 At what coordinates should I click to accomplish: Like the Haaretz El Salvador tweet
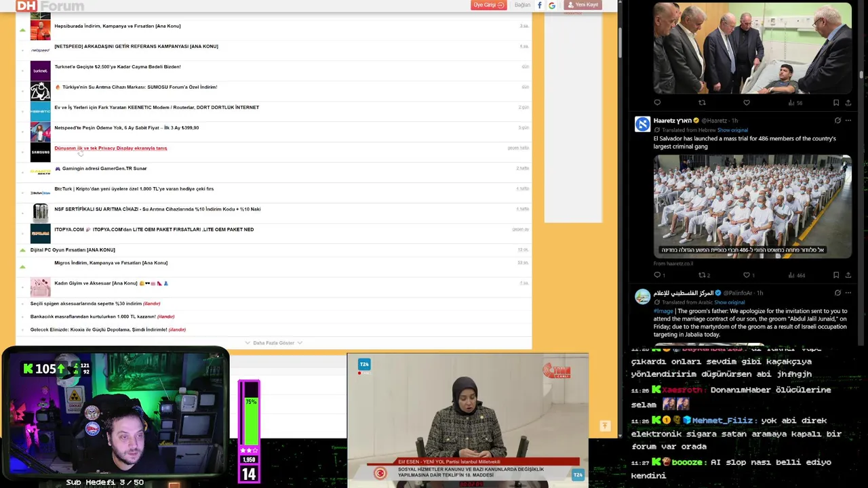[x=747, y=275]
